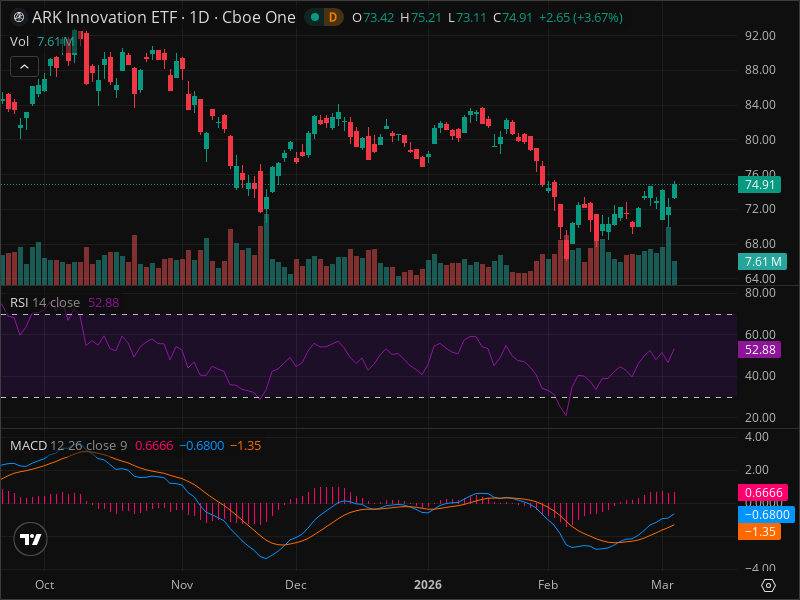Click the high price value 75.21

point(426,18)
